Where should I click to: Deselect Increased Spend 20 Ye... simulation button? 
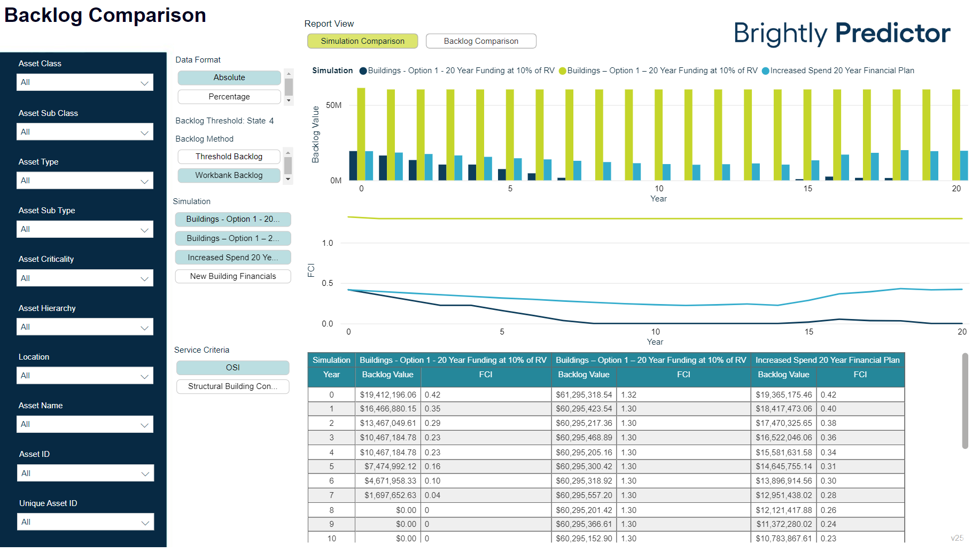click(233, 258)
